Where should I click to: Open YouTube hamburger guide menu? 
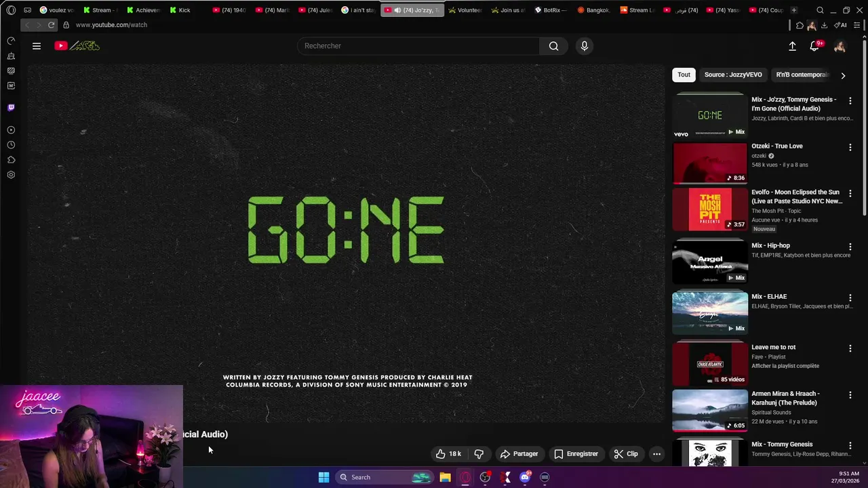(37, 46)
